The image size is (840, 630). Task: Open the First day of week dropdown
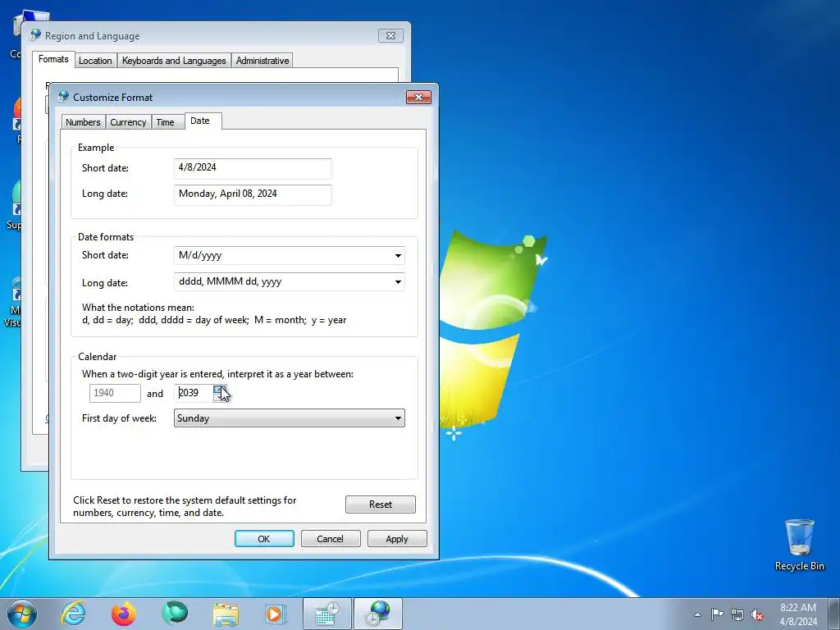290,418
